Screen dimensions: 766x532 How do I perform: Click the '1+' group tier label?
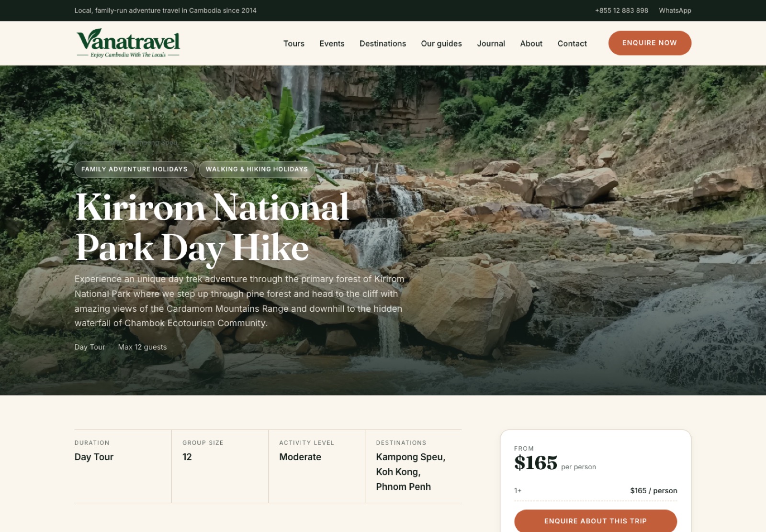518,491
